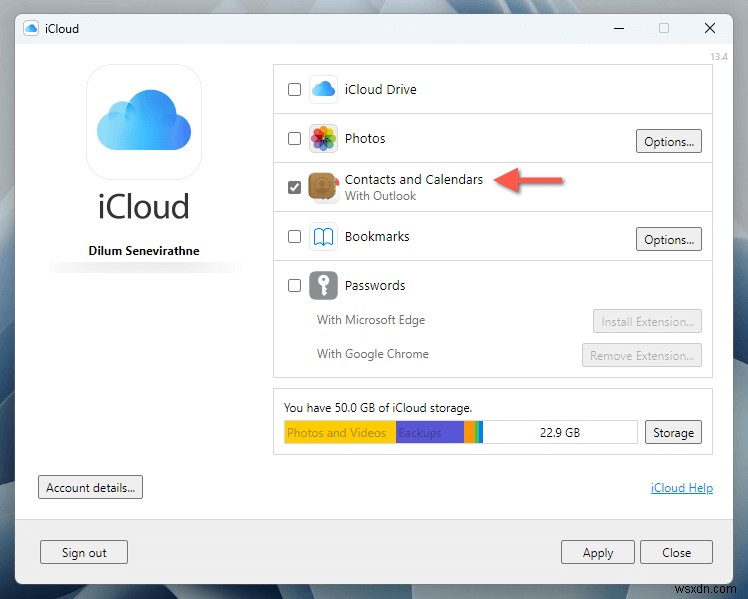Click the 13.4 version number
This screenshot has height=599, width=748.
718,57
